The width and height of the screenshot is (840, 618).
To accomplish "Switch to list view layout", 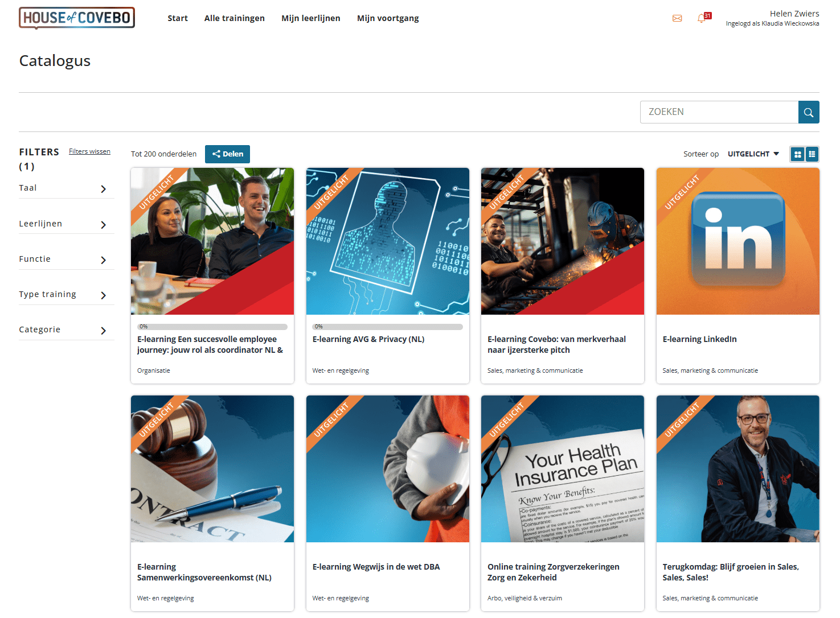I will pos(812,154).
